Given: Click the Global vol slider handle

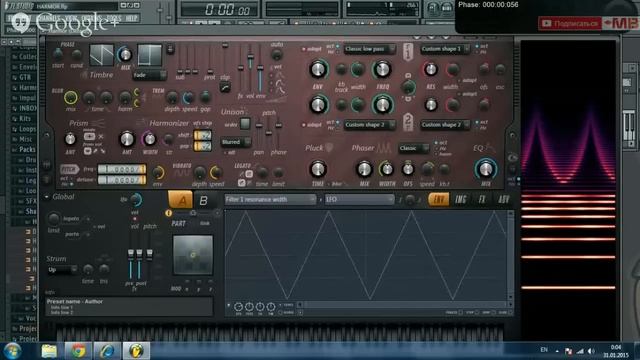Looking at the screenshot, I should 131,253.
